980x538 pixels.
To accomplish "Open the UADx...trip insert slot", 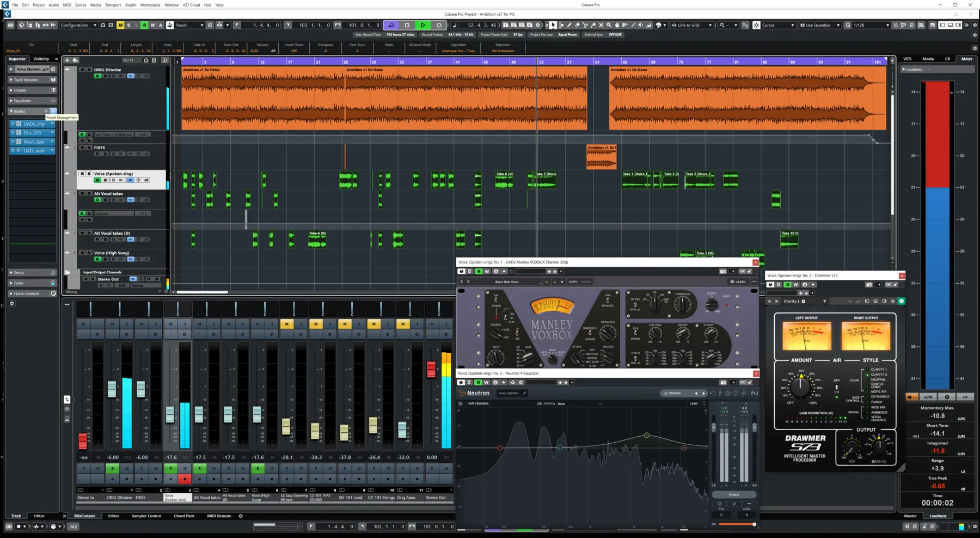I will pyautogui.click(x=33, y=124).
